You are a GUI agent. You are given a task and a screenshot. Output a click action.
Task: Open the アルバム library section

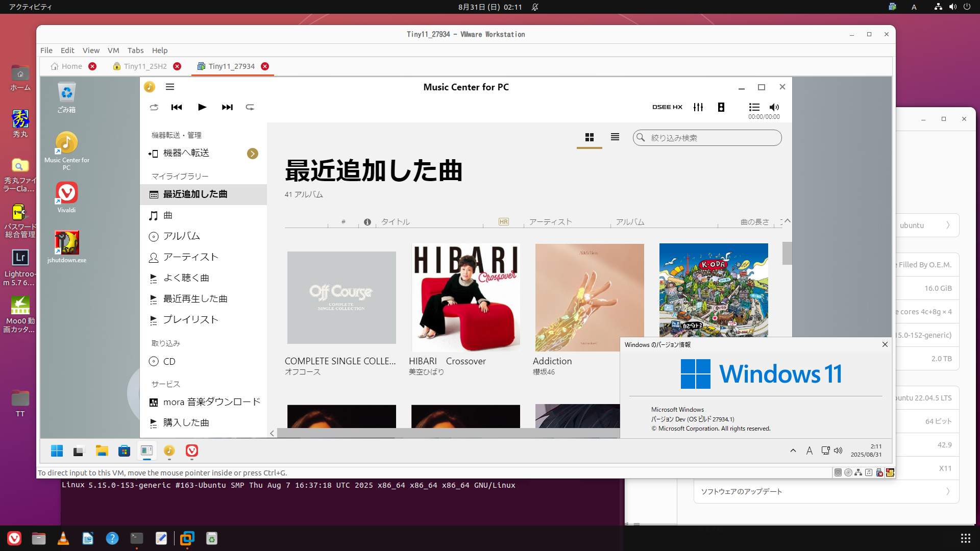203,236
